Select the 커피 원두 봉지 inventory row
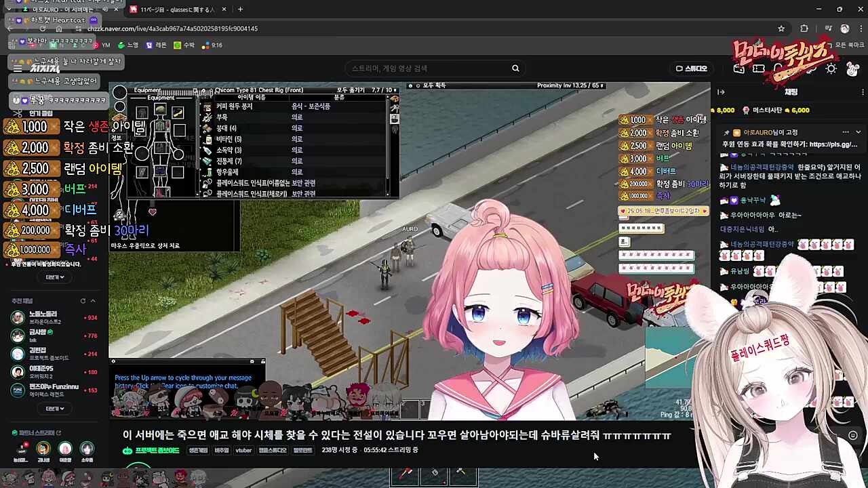868x488 pixels. pyautogui.click(x=294, y=106)
